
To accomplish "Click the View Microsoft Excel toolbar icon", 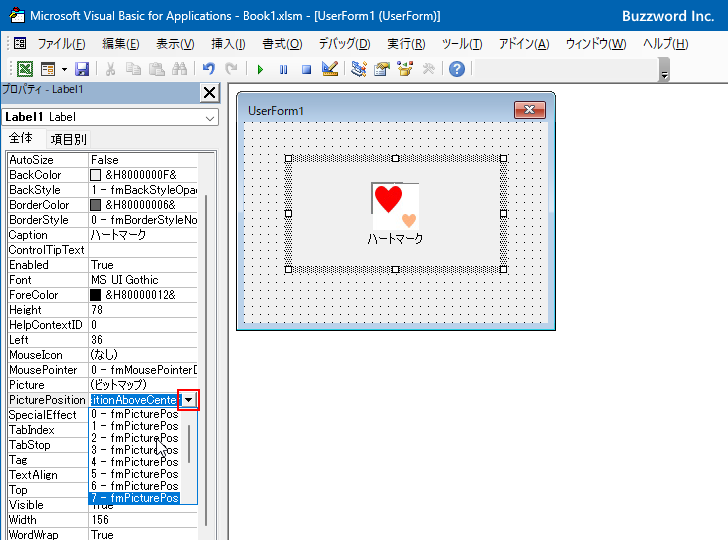I will 25,69.
